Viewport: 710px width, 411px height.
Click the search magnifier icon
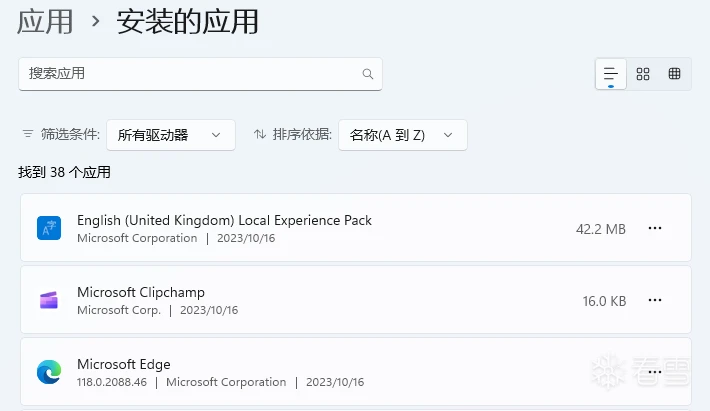click(x=368, y=74)
